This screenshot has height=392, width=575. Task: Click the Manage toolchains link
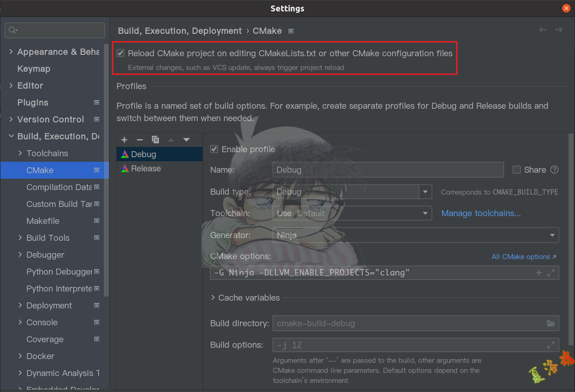pos(480,213)
